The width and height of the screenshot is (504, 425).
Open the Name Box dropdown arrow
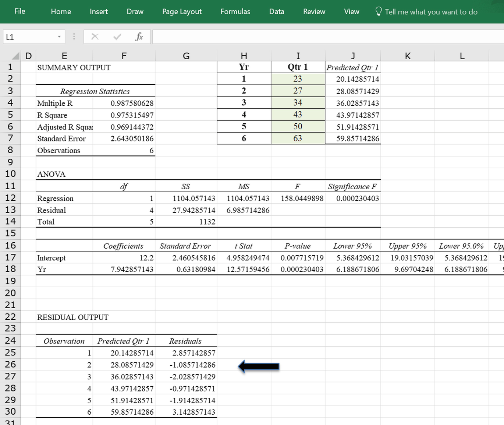[x=59, y=36]
